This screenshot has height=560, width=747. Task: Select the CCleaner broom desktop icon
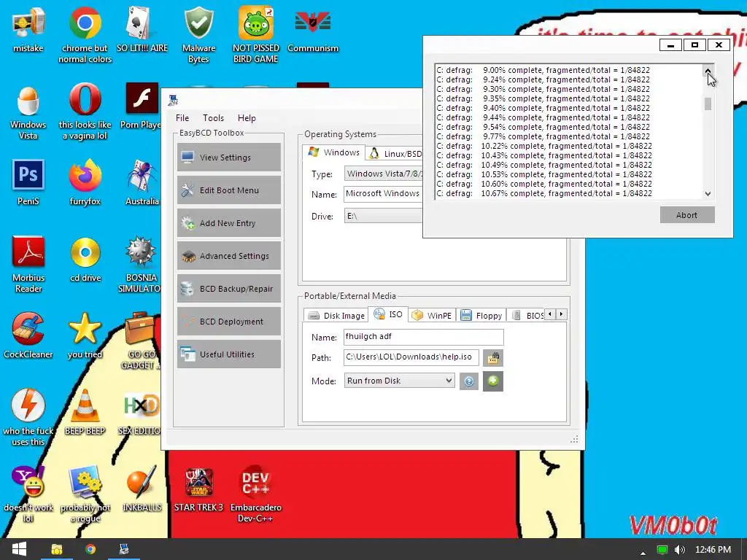[x=28, y=335]
